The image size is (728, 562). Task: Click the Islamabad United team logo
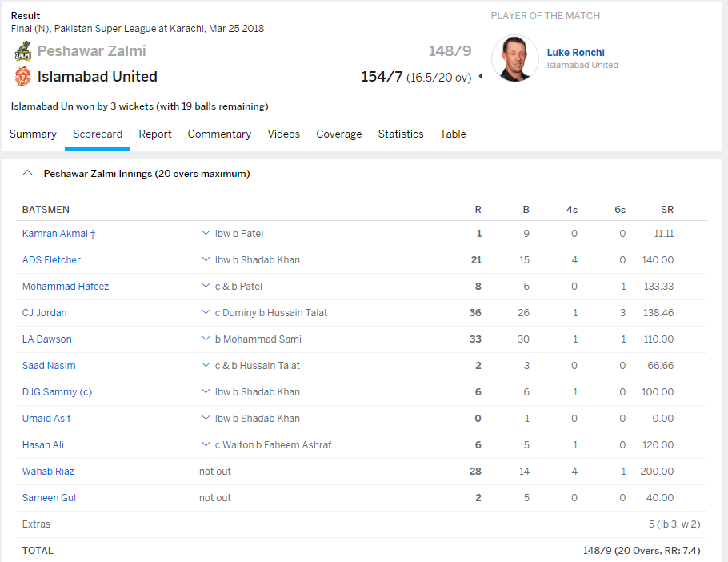22,77
